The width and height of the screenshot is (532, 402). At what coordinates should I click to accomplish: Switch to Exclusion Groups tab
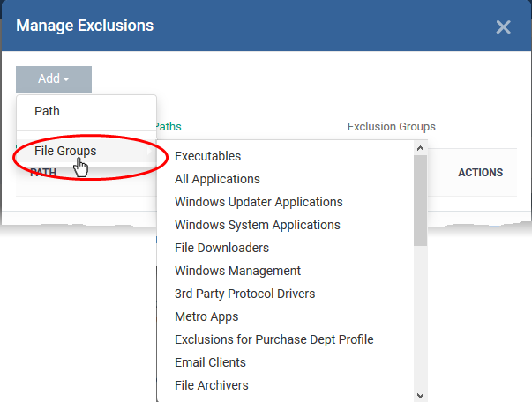pos(391,127)
